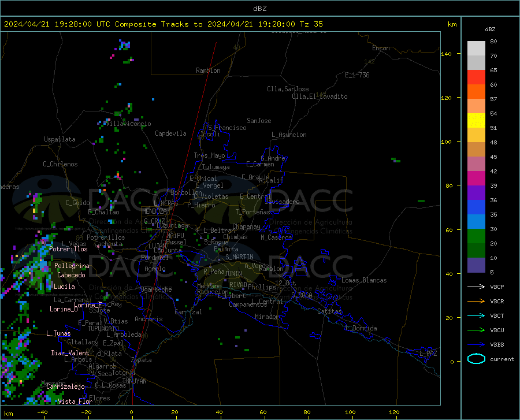Click the Lucila station label

[64, 287]
